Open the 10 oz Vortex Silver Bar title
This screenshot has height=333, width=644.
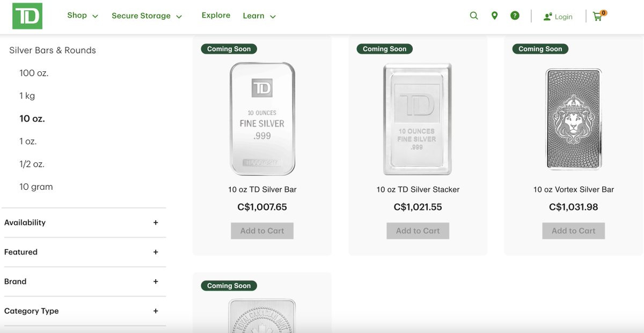pyautogui.click(x=573, y=190)
